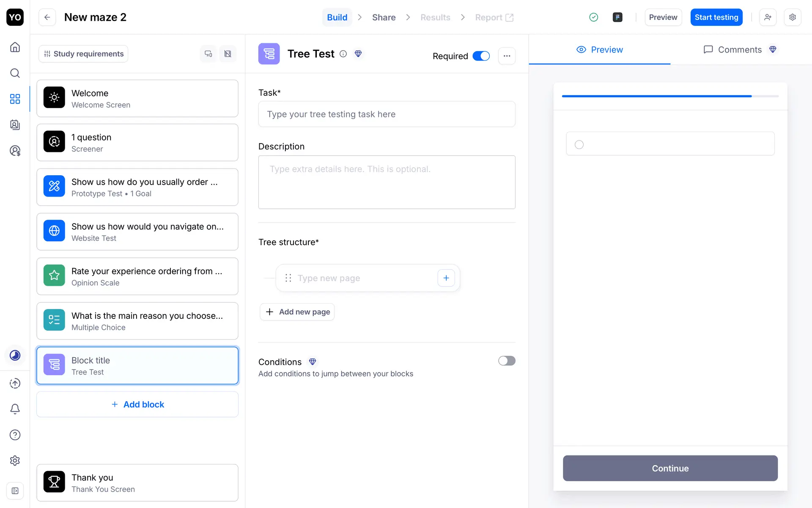
Task: Click the search icon in sidebar
Action: pos(15,73)
